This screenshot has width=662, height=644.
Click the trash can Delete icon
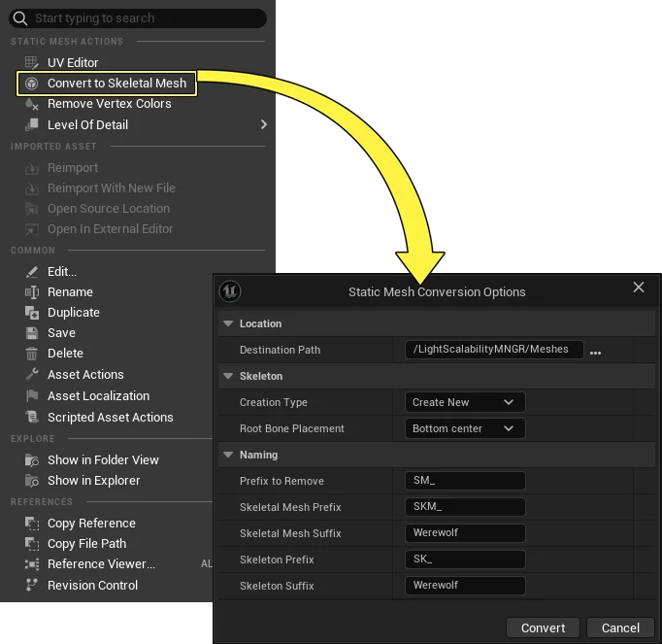pyautogui.click(x=32, y=354)
